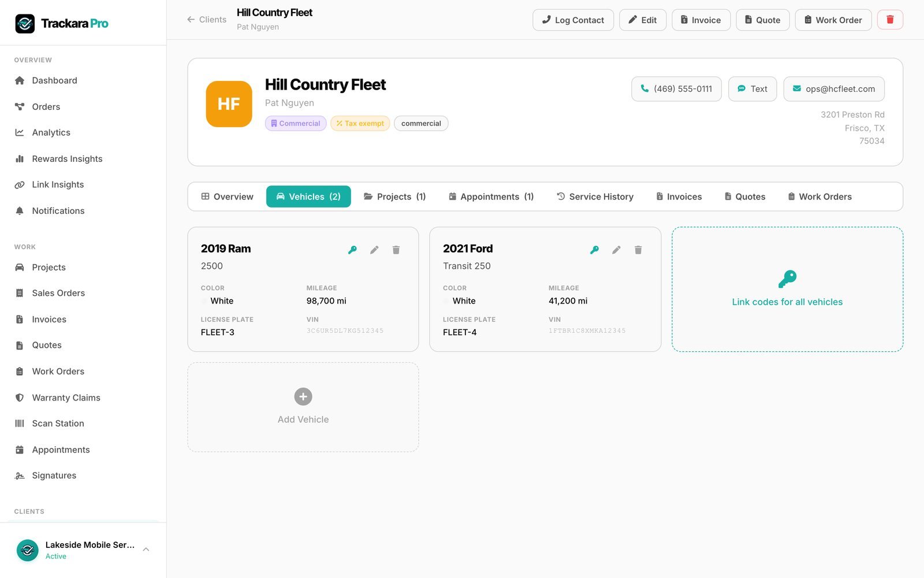Open Warranty Claims in sidebar
924x578 pixels.
[x=83, y=397]
